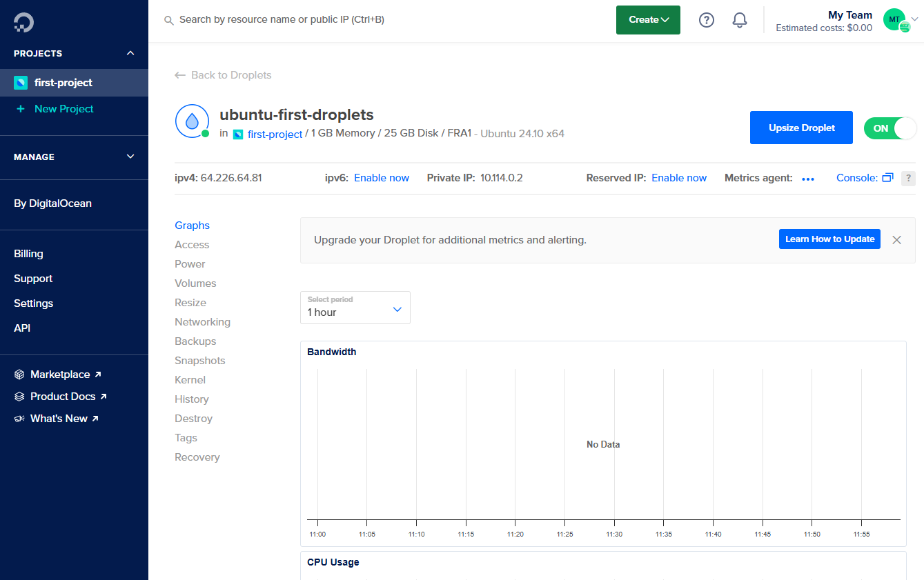
Task: Open the Access tab
Action: click(x=192, y=245)
